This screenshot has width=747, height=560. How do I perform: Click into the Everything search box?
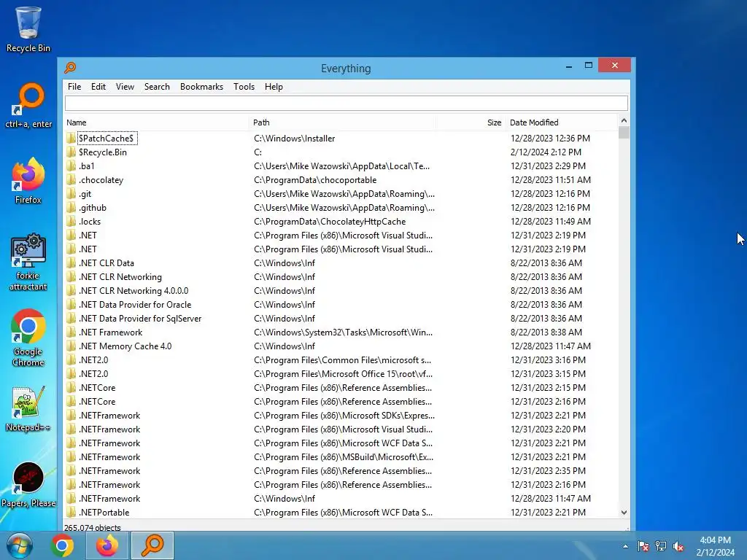click(x=347, y=104)
